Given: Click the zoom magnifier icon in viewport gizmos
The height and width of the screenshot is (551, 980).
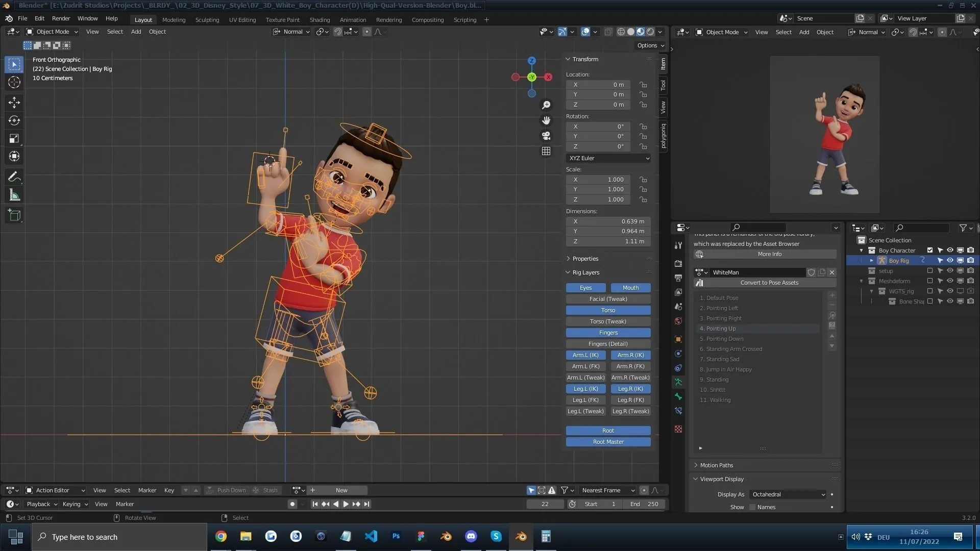Looking at the screenshot, I should [x=546, y=105].
